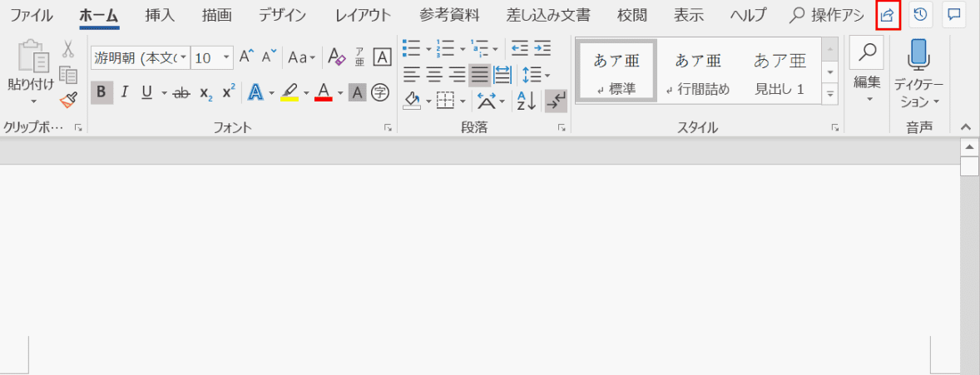
Task: Open the comments speech bubble icon
Action: click(953, 16)
